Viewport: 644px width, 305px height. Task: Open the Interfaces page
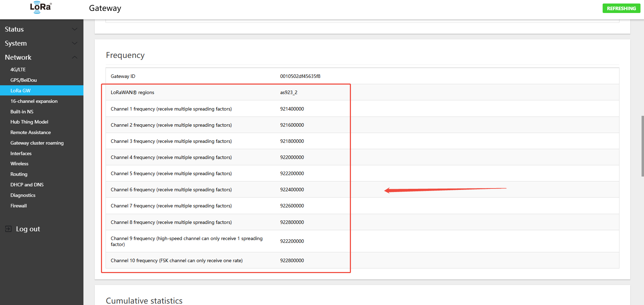click(21, 153)
